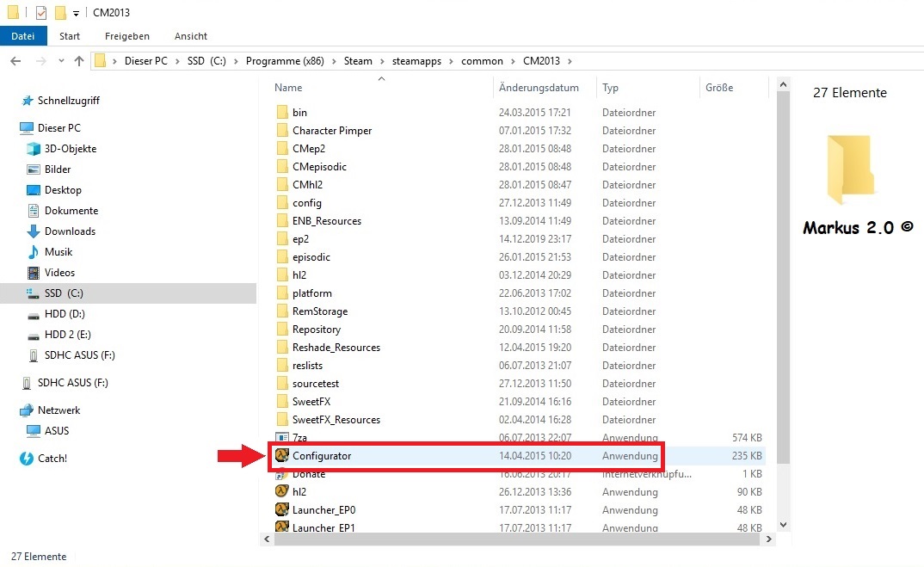Viewport: 924px width, 567px height.
Task: Select the Launcher_EP0 application icon
Action: point(282,510)
